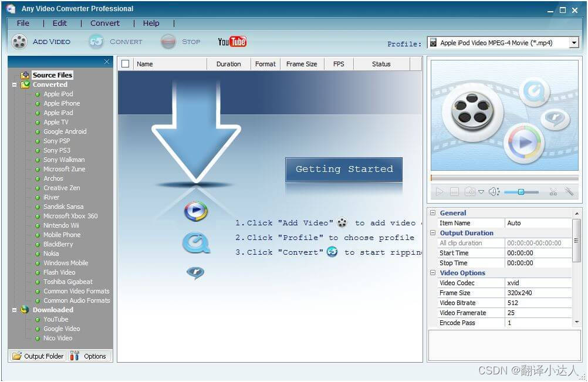
Task: Tick the select-all checkbox in file list header
Action: click(125, 64)
